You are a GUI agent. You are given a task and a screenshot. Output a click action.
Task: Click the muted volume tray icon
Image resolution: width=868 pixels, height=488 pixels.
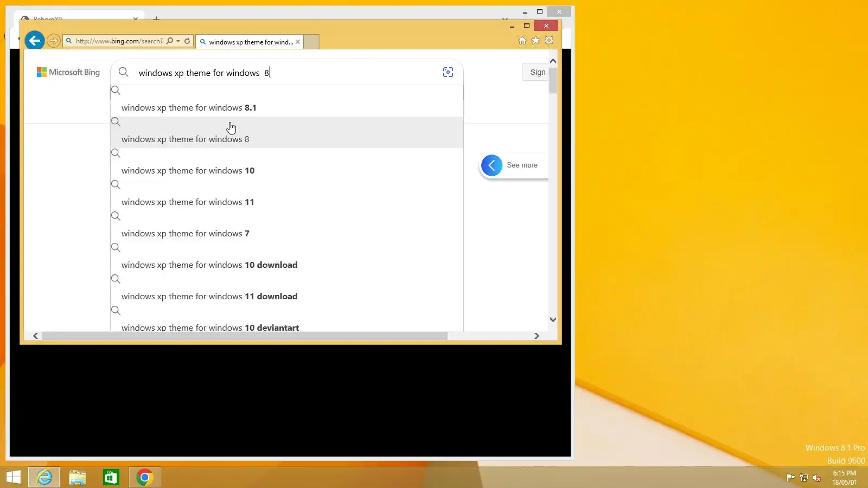coord(817,478)
